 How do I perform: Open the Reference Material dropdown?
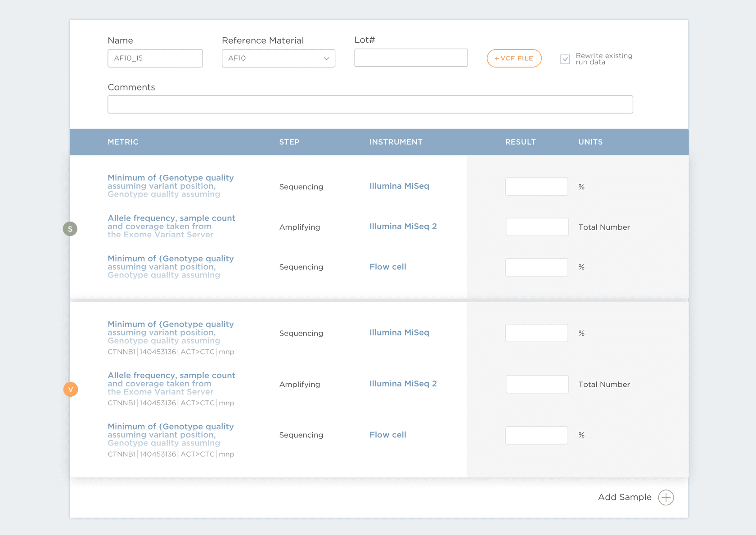pos(278,59)
